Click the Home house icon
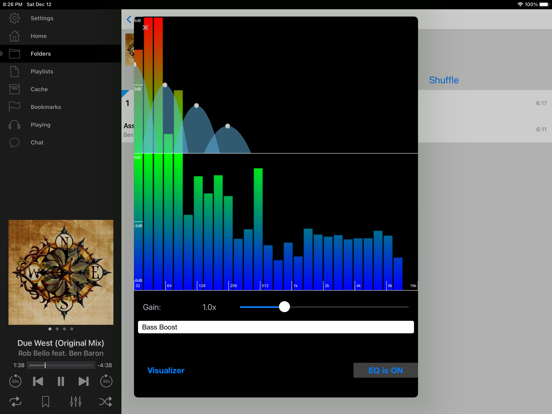Image resolution: width=552 pixels, height=414 pixels. point(14,36)
